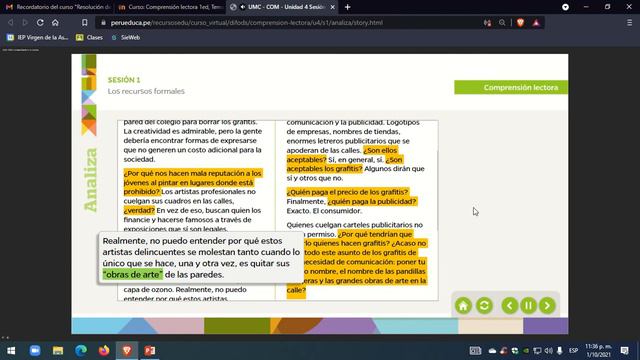Open the network icon in tray
Viewport: 640px width, 360px height.
(537, 351)
